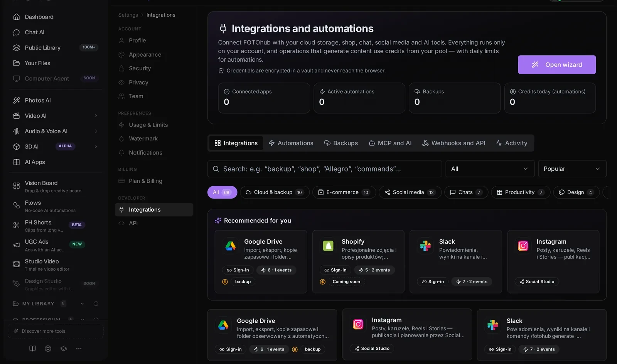Click the integrations search field
The image size is (617, 364).
(325, 169)
